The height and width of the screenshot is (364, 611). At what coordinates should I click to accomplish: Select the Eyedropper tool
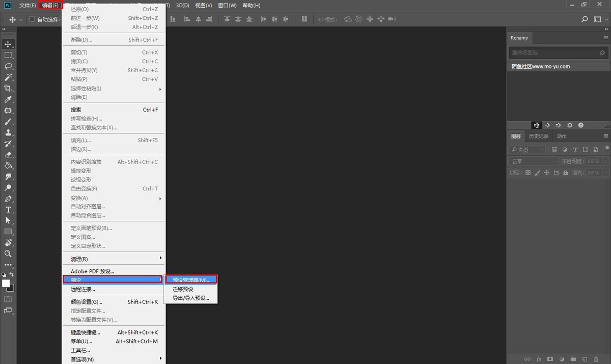click(x=8, y=100)
